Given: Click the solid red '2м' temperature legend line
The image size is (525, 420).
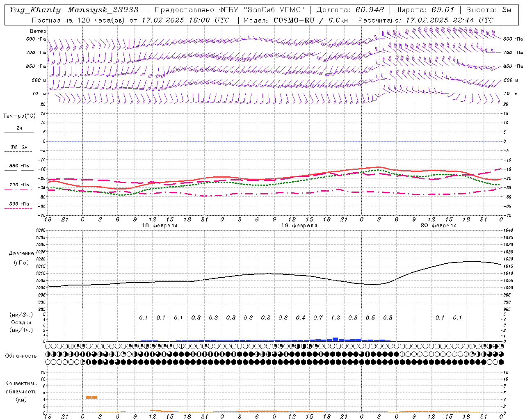Looking at the screenshot, I should (19, 132).
